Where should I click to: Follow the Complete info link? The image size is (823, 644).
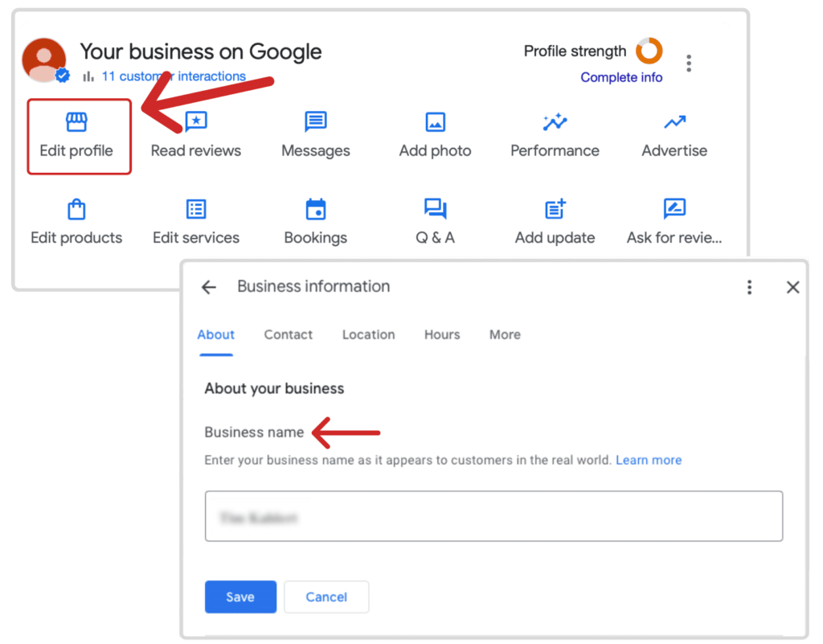pyautogui.click(x=621, y=78)
